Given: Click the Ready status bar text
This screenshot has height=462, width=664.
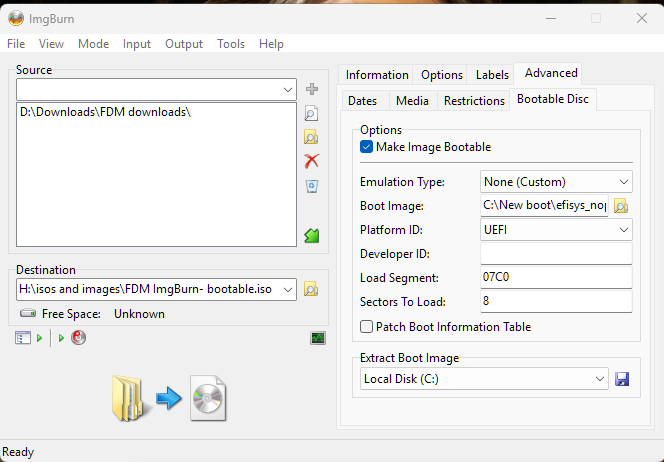Looking at the screenshot, I should 18,452.
